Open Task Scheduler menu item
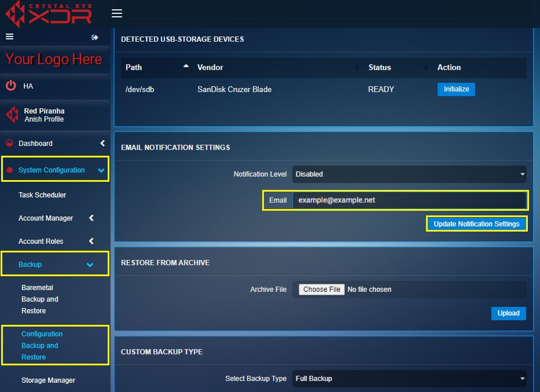 (x=42, y=195)
